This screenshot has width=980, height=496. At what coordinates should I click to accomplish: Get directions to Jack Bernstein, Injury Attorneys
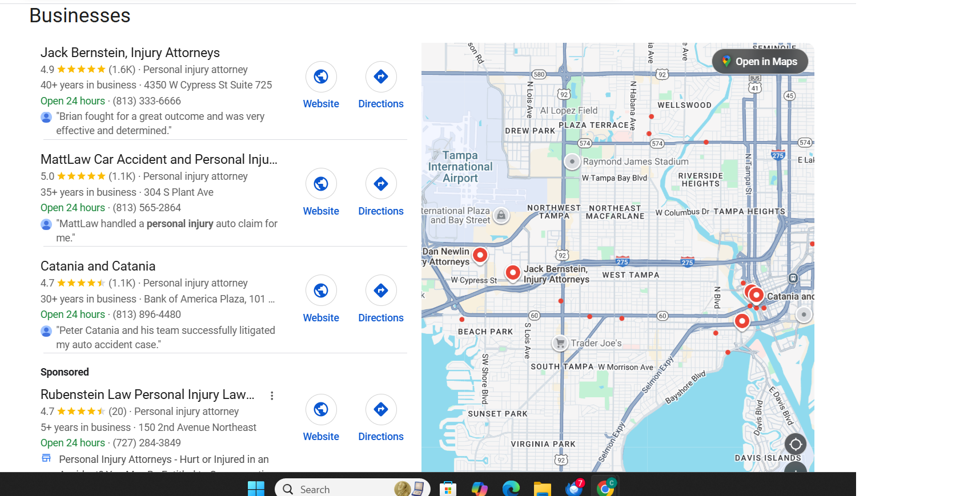(381, 76)
